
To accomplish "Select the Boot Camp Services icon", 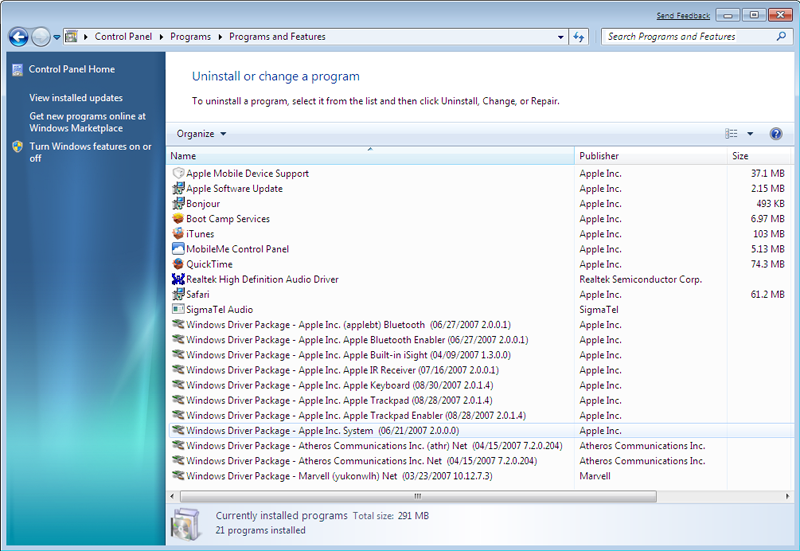I will pyautogui.click(x=178, y=218).
